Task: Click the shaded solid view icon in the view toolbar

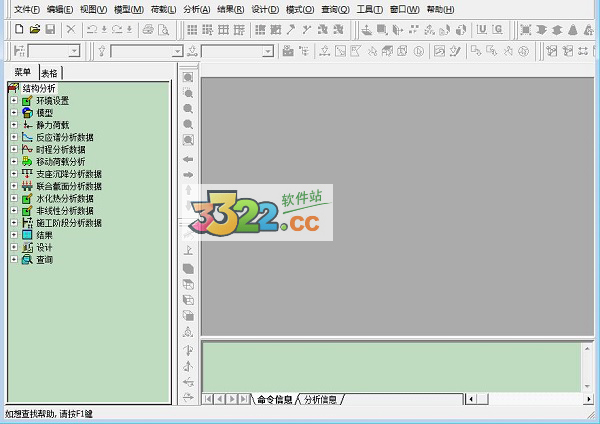Action: (188, 269)
